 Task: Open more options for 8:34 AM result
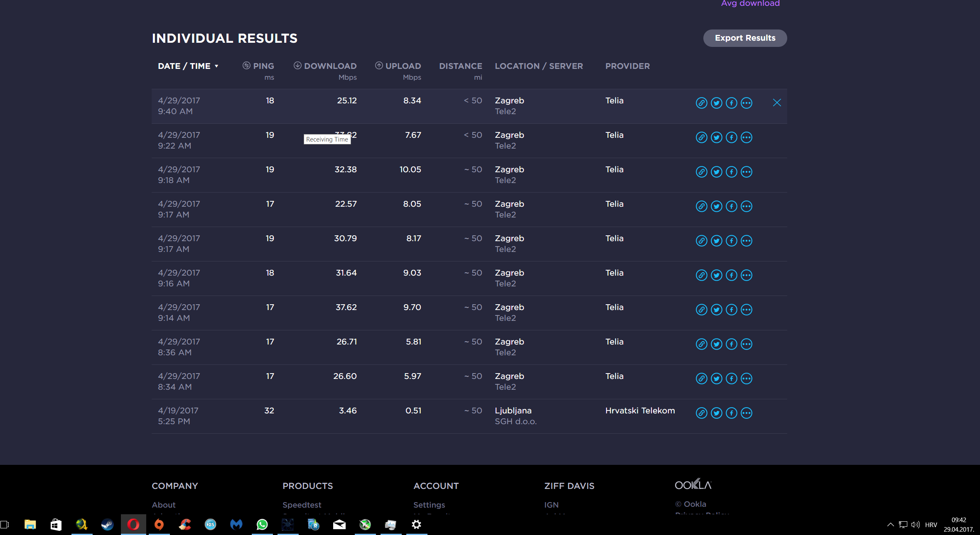pos(747,379)
